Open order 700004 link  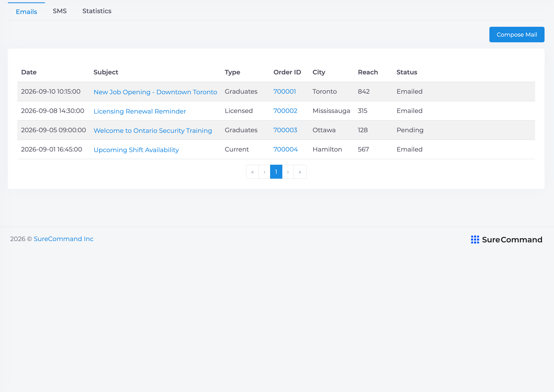(x=286, y=149)
